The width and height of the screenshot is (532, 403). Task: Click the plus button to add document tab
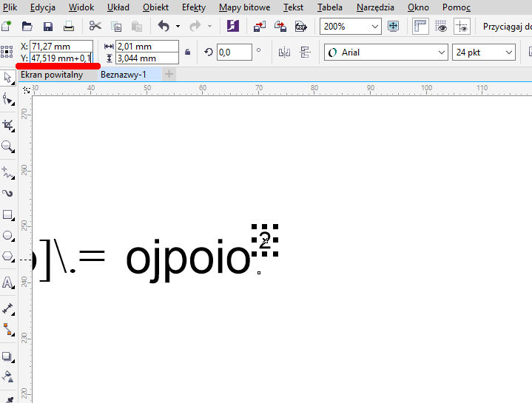pos(169,75)
